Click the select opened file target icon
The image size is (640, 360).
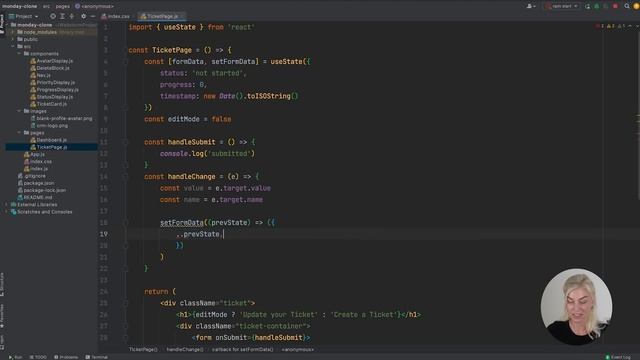tap(53, 16)
